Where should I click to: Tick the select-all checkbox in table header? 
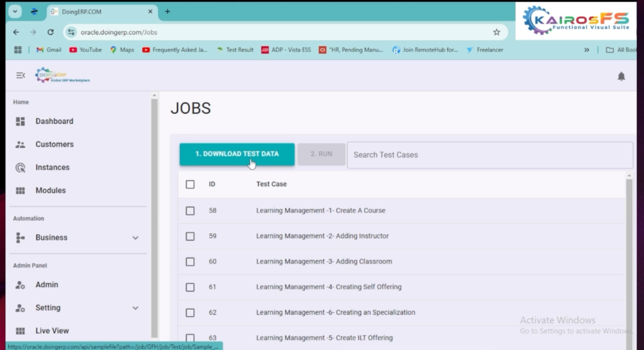point(190,184)
